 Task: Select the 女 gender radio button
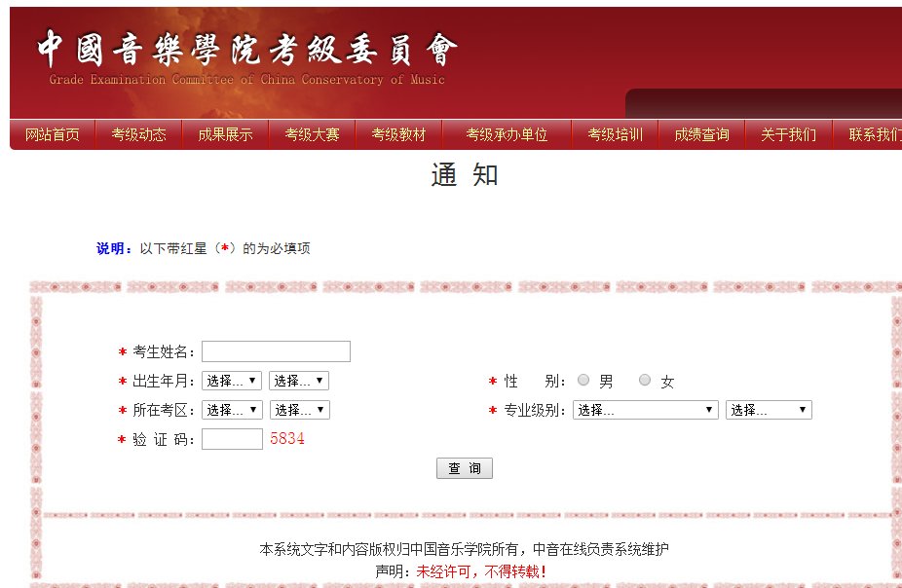[x=643, y=380]
